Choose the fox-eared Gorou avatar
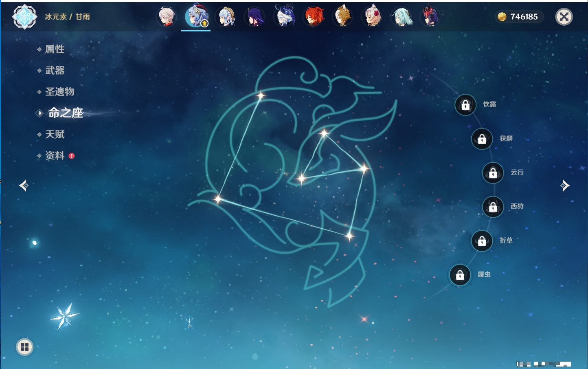The width and height of the screenshot is (588, 369). click(x=343, y=17)
